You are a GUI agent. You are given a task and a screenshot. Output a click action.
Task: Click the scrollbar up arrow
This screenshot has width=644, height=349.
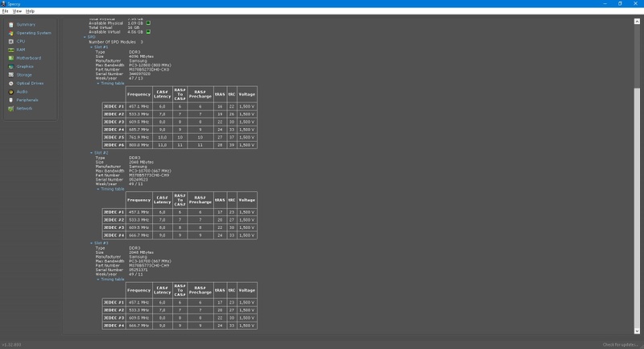click(x=637, y=22)
